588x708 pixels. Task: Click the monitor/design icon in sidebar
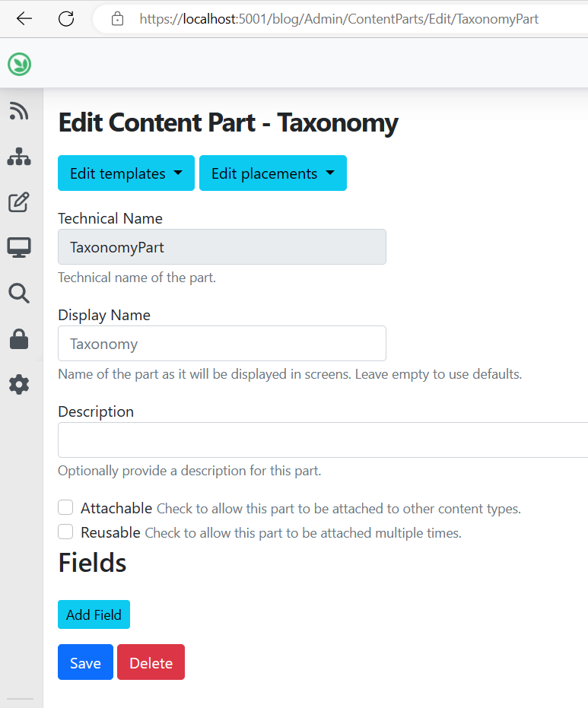tap(19, 247)
